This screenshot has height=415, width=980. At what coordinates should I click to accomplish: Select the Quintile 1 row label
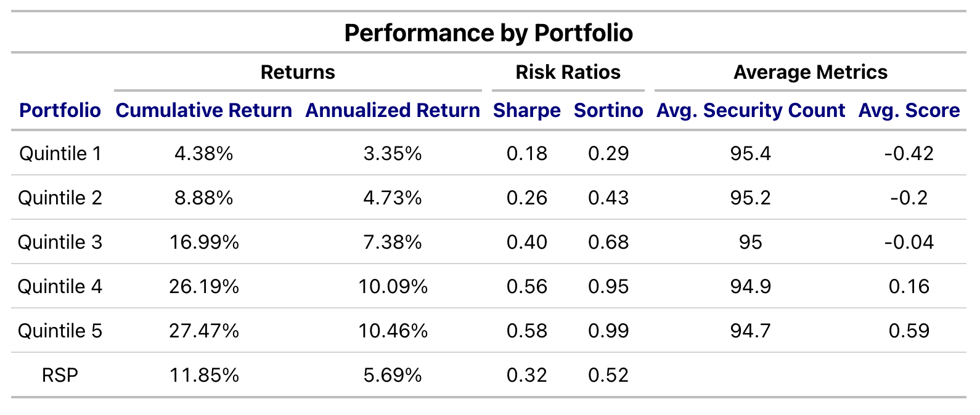60,153
